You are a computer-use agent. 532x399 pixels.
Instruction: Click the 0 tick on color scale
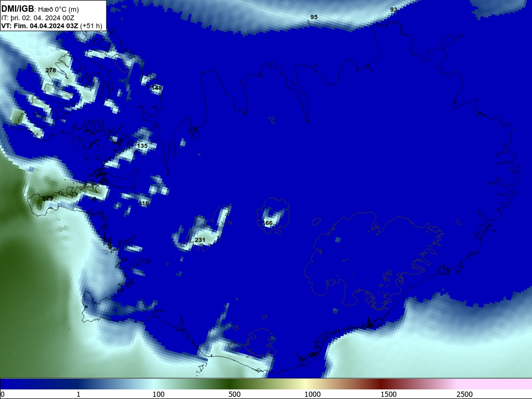3,394
